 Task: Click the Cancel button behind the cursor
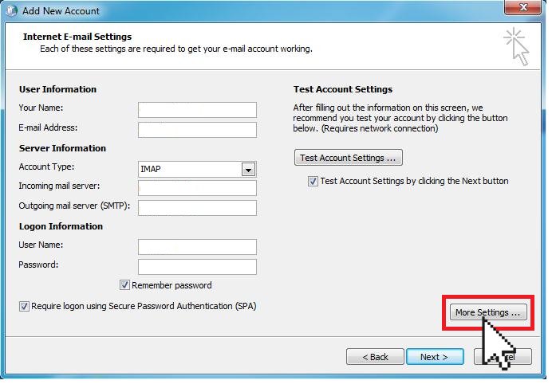tap(503, 357)
